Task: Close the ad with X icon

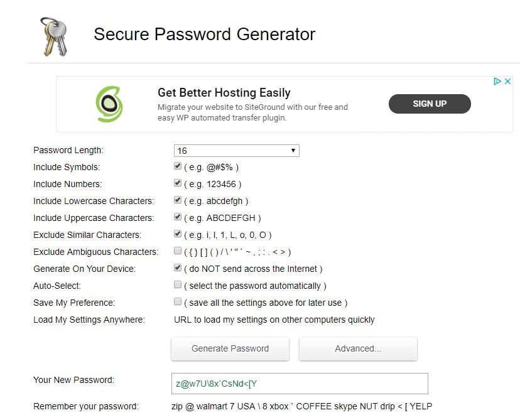Action: pyautogui.click(x=507, y=81)
